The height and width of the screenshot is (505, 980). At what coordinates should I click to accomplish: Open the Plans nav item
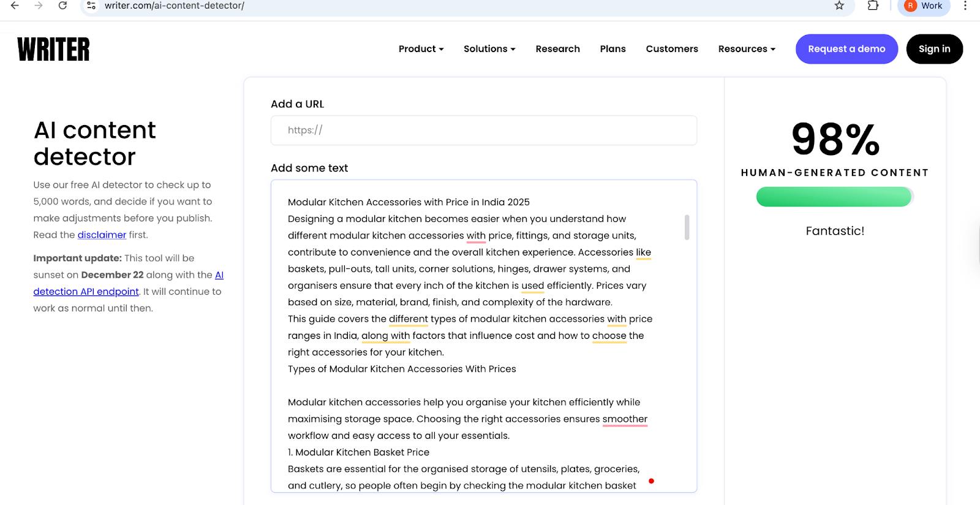[x=612, y=49]
